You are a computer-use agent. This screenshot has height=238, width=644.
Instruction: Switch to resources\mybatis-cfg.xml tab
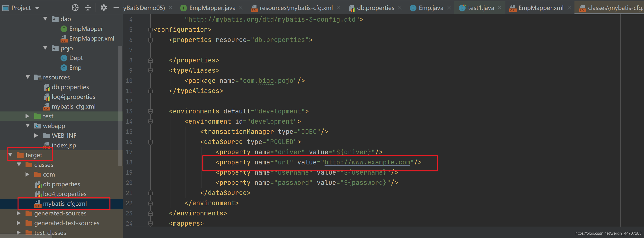tap(291, 8)
